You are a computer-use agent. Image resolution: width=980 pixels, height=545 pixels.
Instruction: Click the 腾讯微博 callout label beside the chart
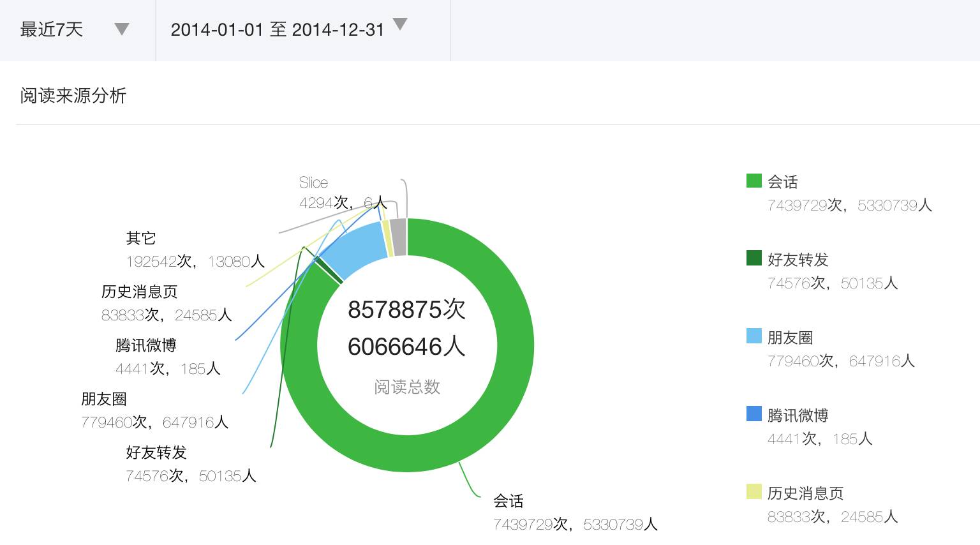[x=146, y=345]
